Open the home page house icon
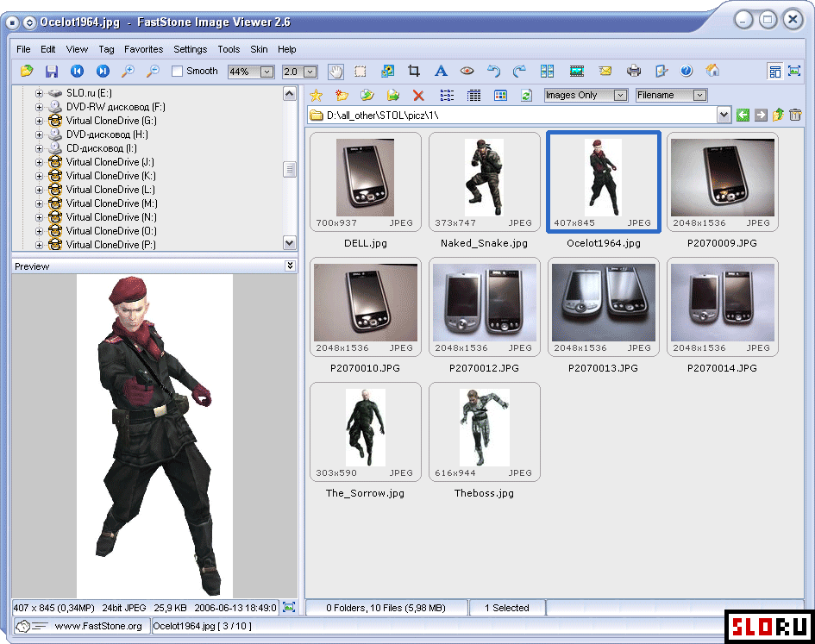The height and width of the screenshot is (644, 815). pyautogui.click(x=712, y=72)
